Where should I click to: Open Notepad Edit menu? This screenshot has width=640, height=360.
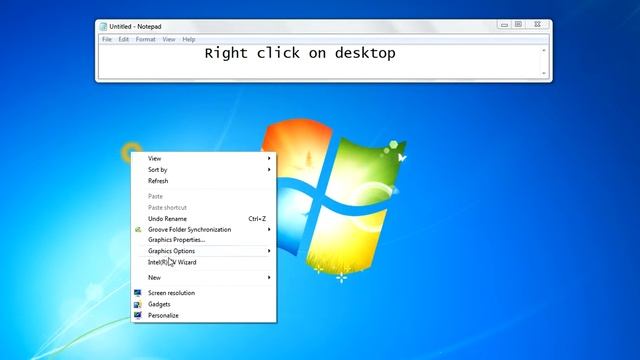pos(124,39)
